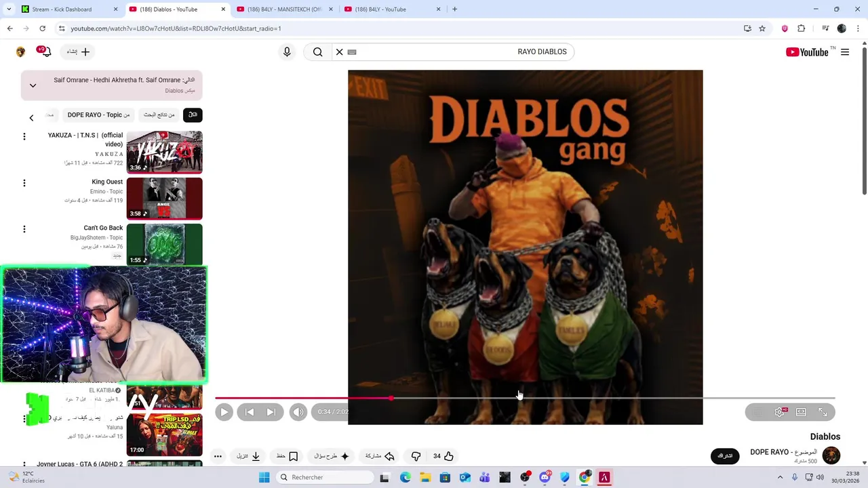This screenshot has width=868, height=488.
Task: Open the Create plus button
Action: tap(79, 52)
